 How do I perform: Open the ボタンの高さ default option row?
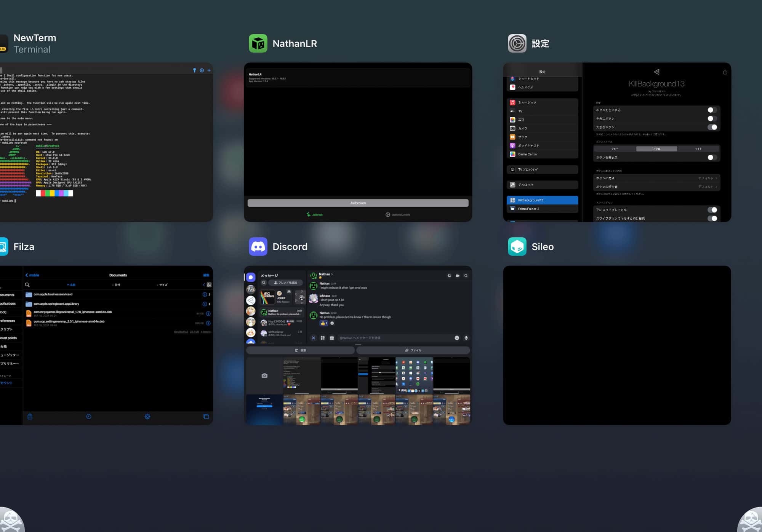[x=656, y=178]
